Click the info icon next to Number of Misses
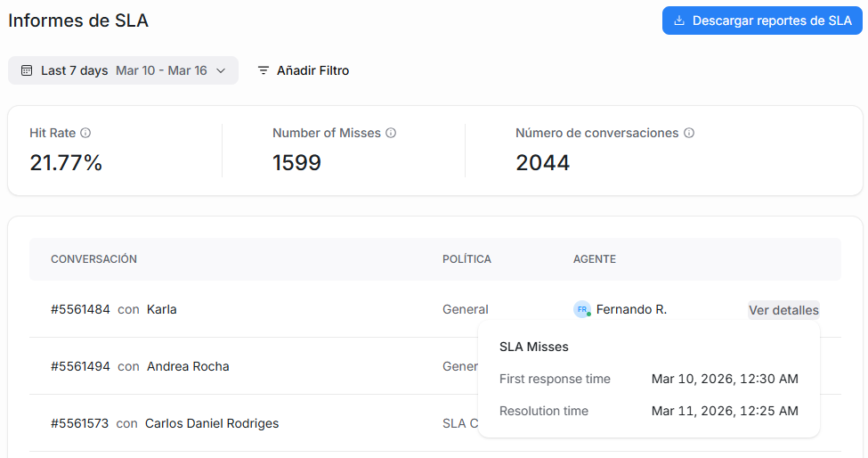The height and width of the screenshot is (458, 868). [x=391, y=133]
